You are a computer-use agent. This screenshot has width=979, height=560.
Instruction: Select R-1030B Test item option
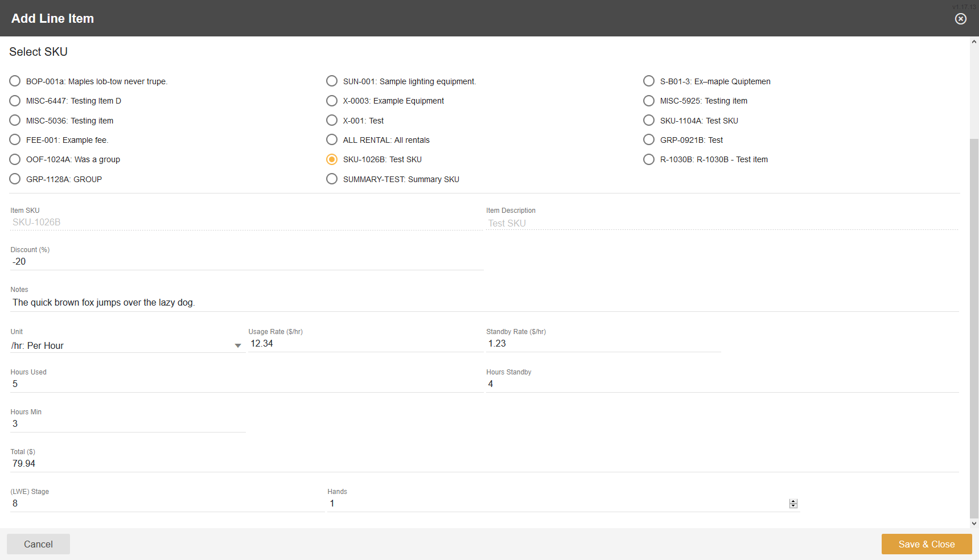pyautogui.click(x=649, y=159)
